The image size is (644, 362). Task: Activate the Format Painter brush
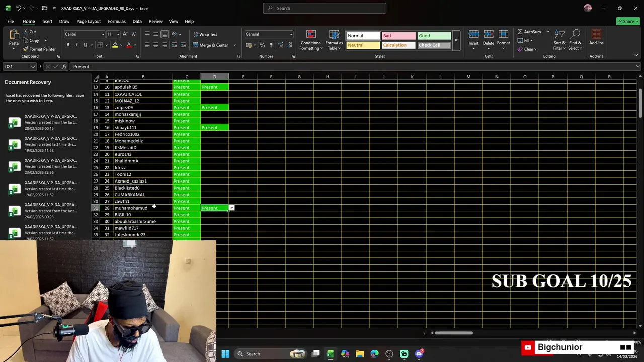[39, 49]
